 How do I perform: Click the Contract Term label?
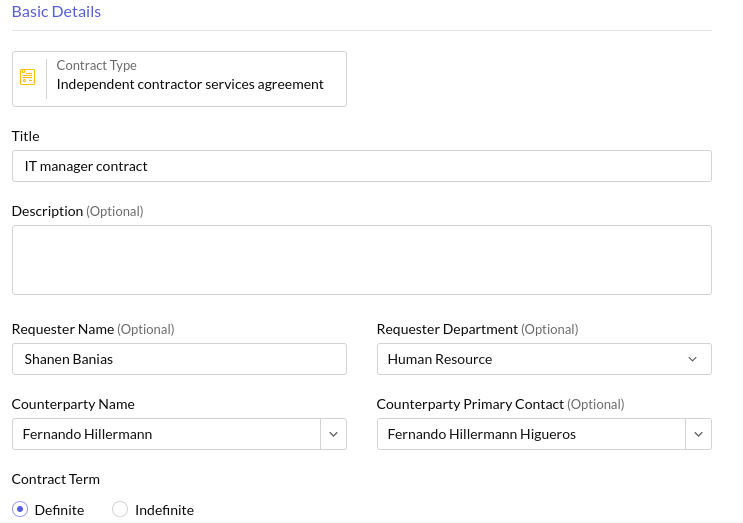click(56, 479)
